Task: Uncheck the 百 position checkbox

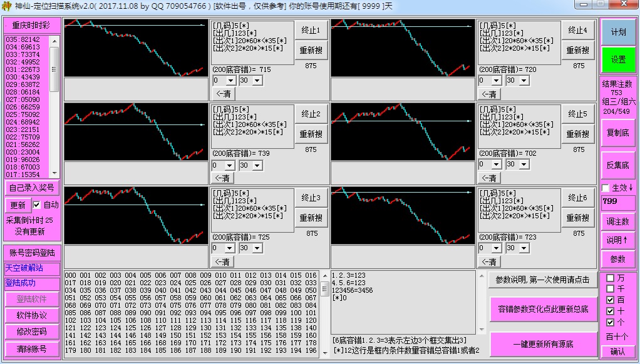Action: [611, 300]
